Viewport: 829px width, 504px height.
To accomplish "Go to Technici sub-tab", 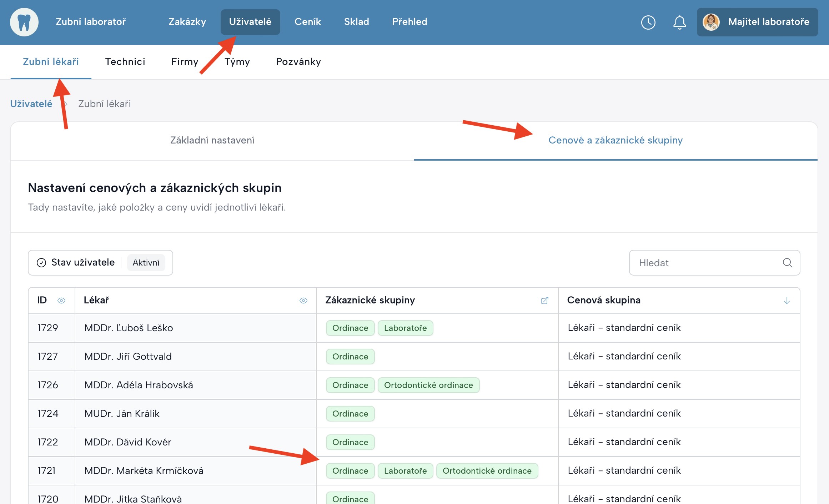I will [125, 62].
